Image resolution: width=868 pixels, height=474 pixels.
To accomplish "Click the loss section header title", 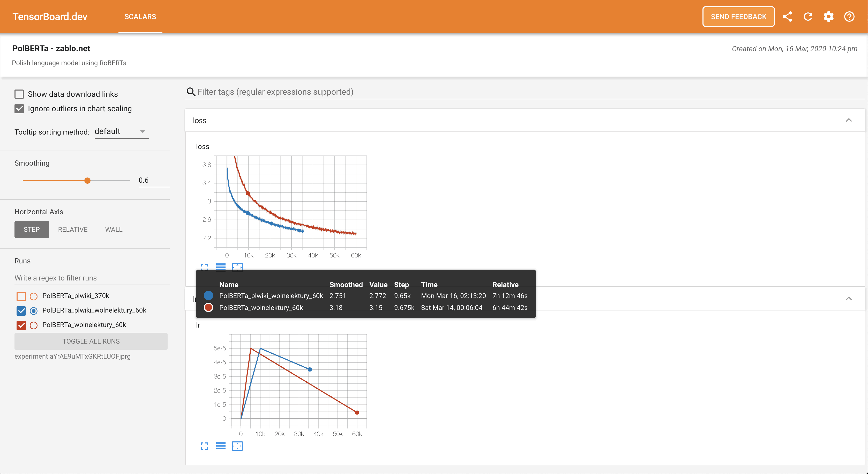I will click(x=199, y=120).
